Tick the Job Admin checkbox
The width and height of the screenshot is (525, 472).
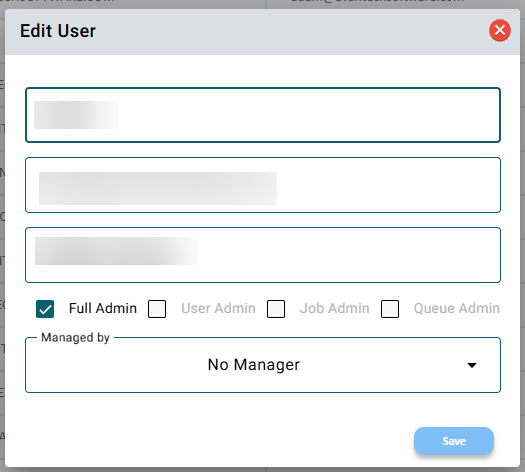pyautogui.click(x=276, y=308)
